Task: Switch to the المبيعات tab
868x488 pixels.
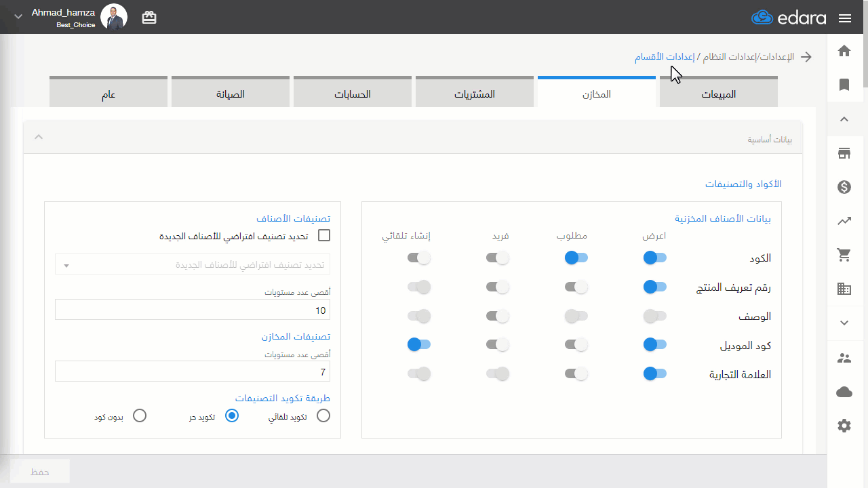Action: tap(719, 92)
